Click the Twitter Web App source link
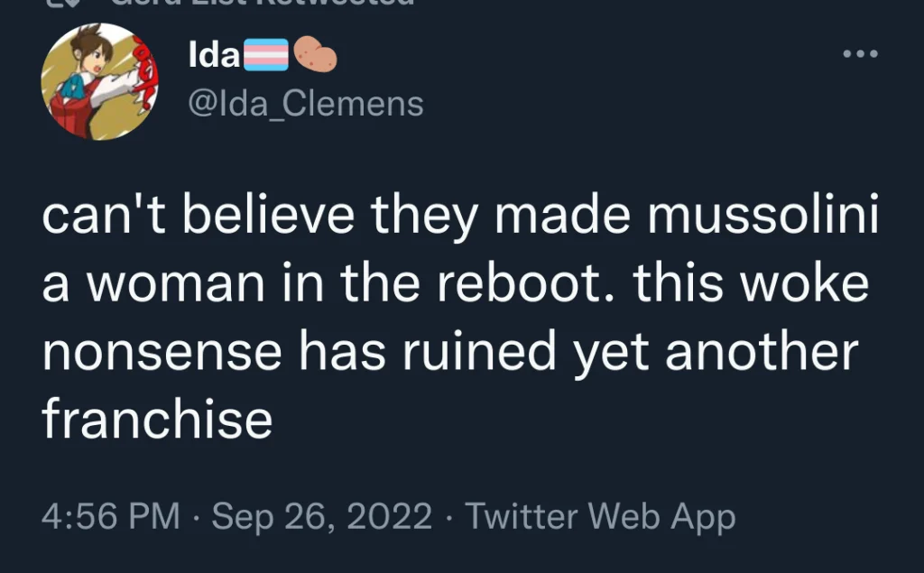 [x=600, y=516]
